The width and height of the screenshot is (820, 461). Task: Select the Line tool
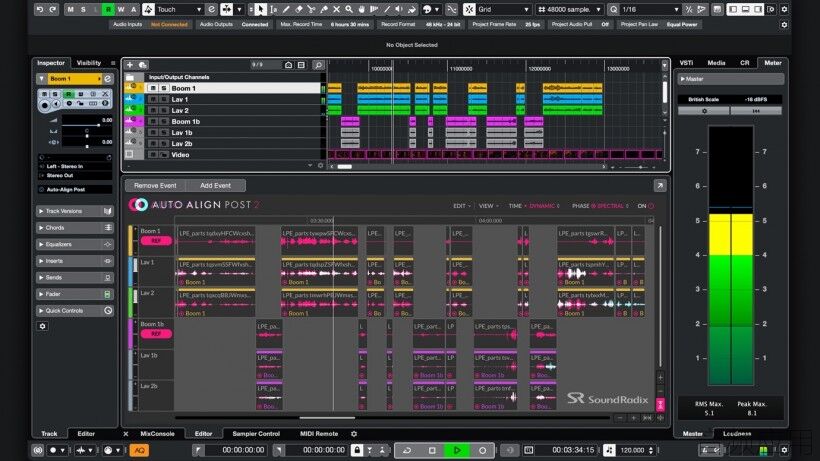387,9
